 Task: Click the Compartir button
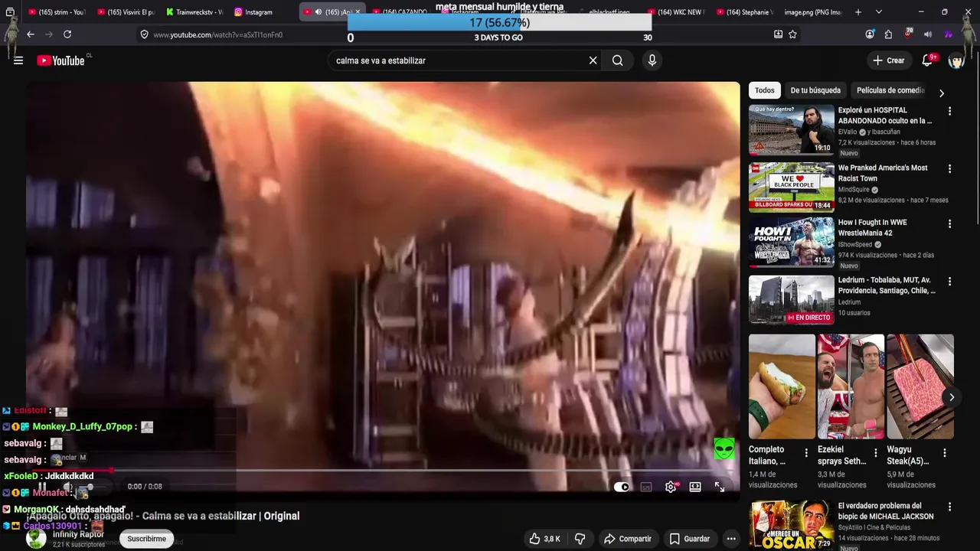pos(627,539)
